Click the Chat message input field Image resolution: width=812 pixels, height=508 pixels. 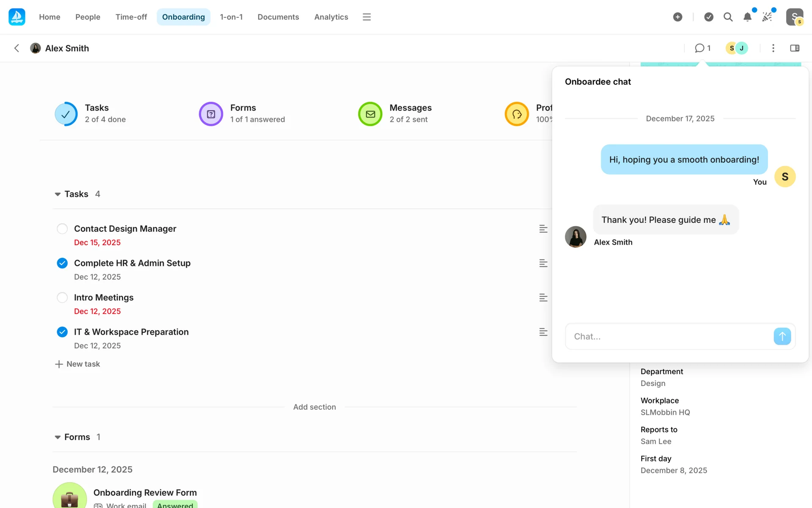668,337
